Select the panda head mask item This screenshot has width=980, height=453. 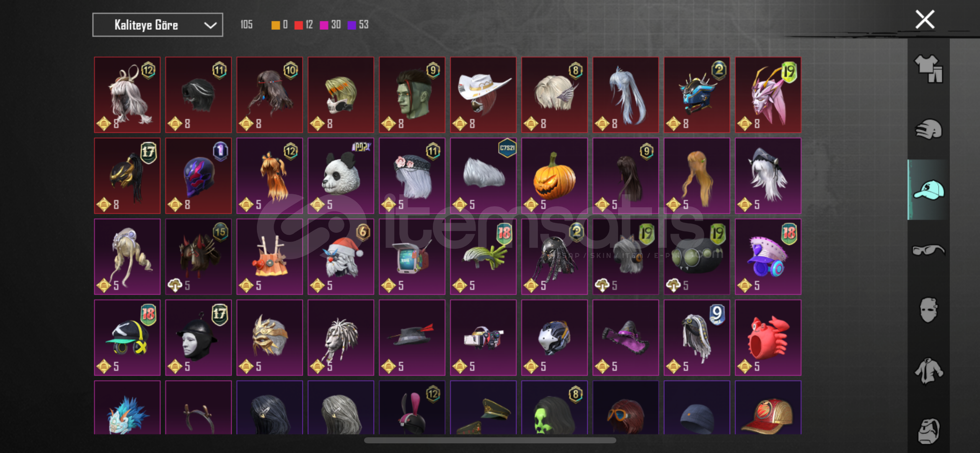[x=341, y=176]
